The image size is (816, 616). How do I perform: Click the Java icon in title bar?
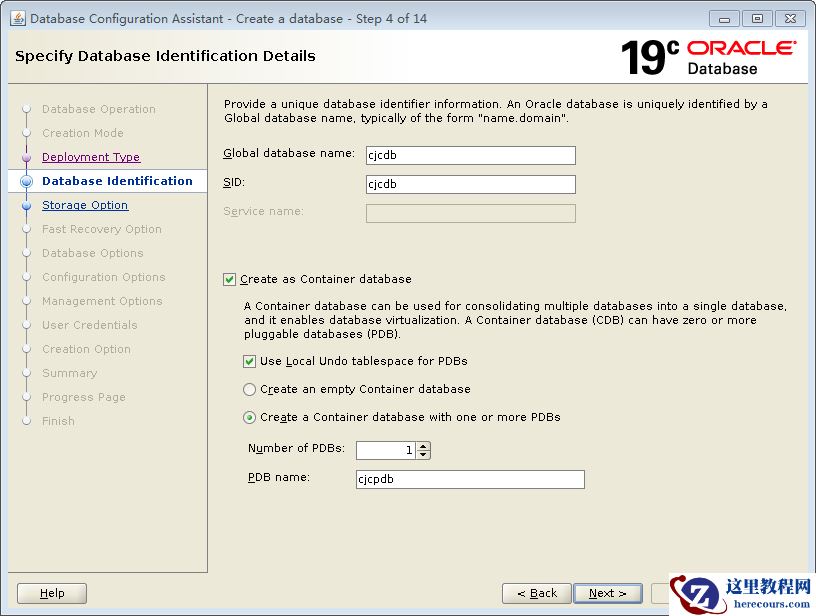(18, 18)
